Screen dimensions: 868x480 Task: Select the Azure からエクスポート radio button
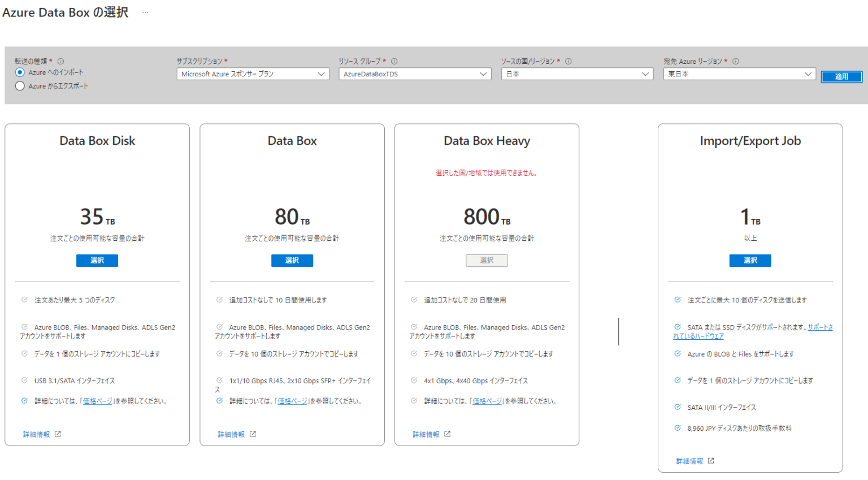tap(20, 86)
